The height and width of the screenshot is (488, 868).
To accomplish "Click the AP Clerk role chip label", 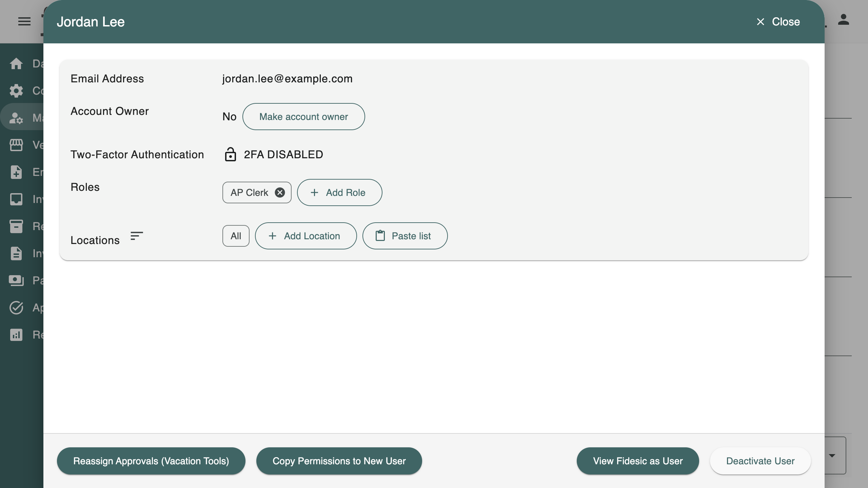I will point(249,192).
